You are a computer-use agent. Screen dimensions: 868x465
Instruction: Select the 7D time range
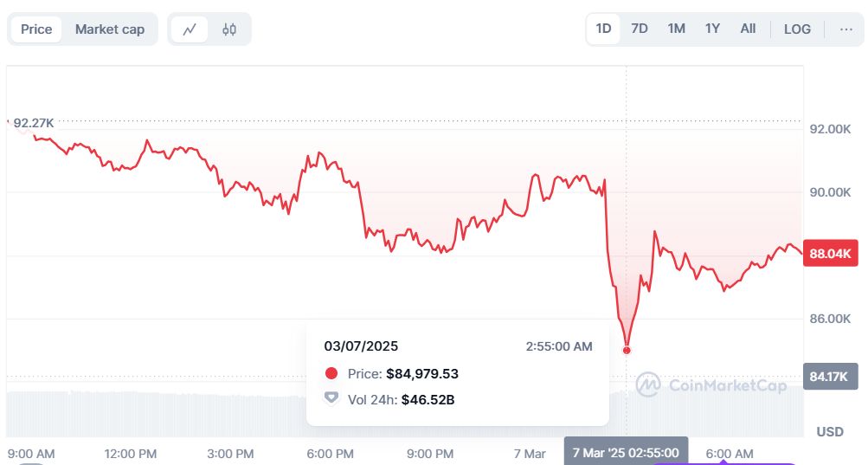point(640,29)
